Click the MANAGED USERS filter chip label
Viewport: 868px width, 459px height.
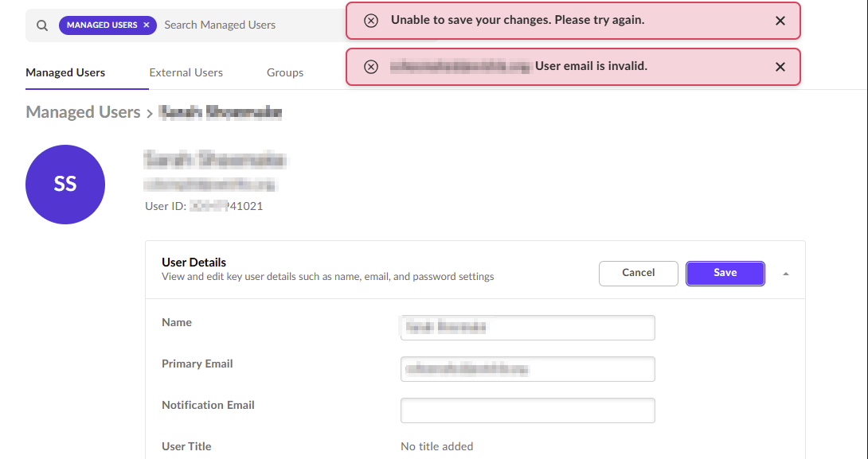pyautogui.click(x=102, y=25)
